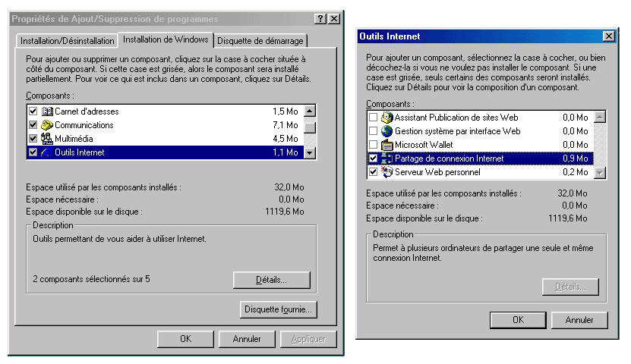Click the question mark help button in title bar

pos(320,19)
